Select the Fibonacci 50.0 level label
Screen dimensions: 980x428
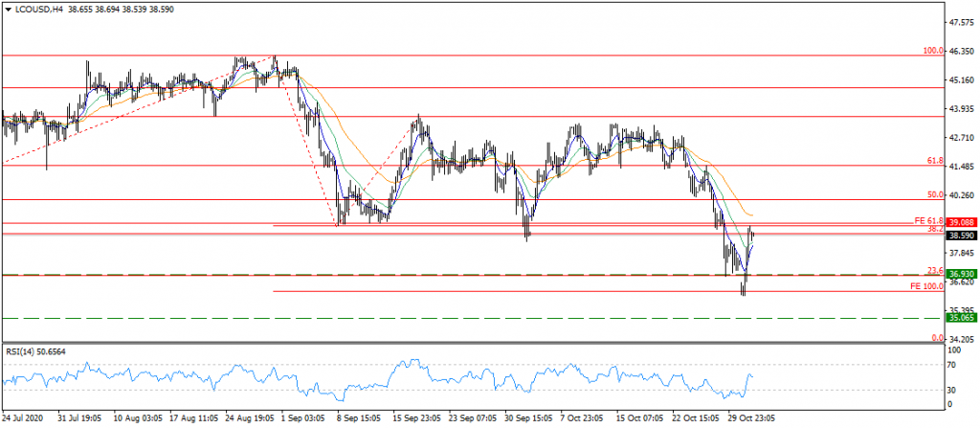click(x=935, y=194)
